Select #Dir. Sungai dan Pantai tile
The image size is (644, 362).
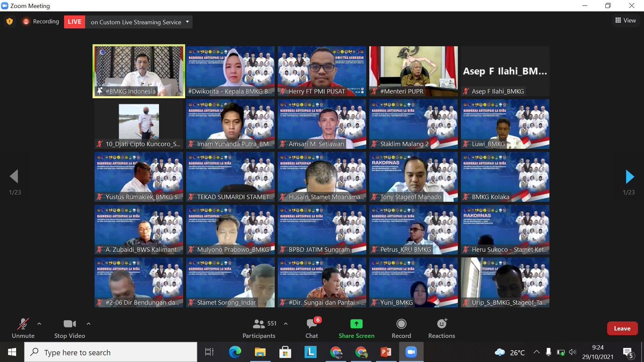click(x=322, y=282)
